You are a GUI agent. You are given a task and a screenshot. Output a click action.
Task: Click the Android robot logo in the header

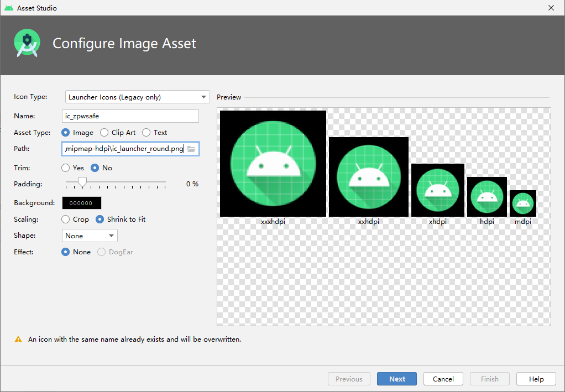[x=27, y=43]
